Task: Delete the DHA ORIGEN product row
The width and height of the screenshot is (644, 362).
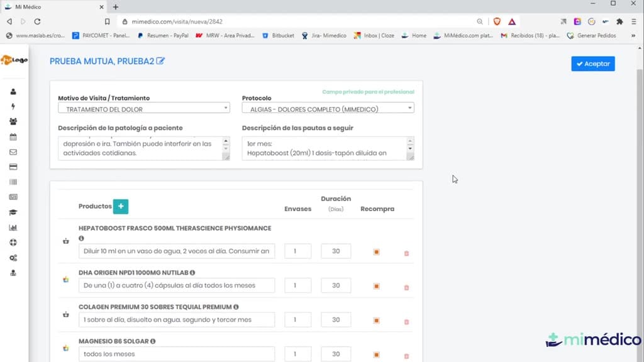Action: 407,288
